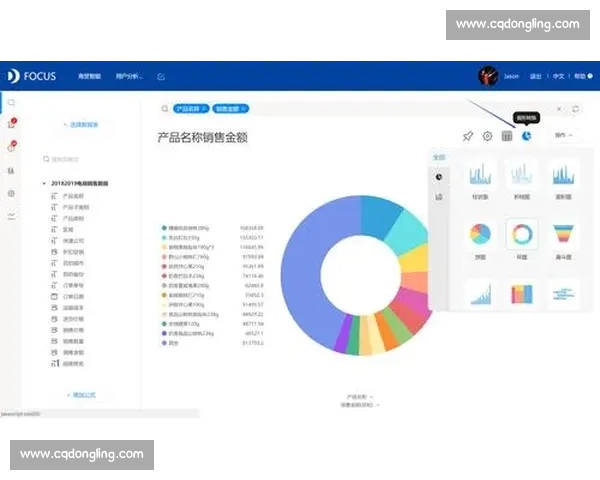Select the 全部 tab in chart panel
This screenshot has height=480, width=600.
pyautogui.click(x=438, y=158)
